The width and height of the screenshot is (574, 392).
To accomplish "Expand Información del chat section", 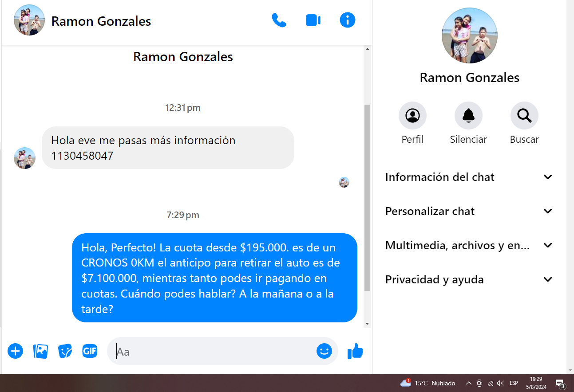I will [469, 177].
